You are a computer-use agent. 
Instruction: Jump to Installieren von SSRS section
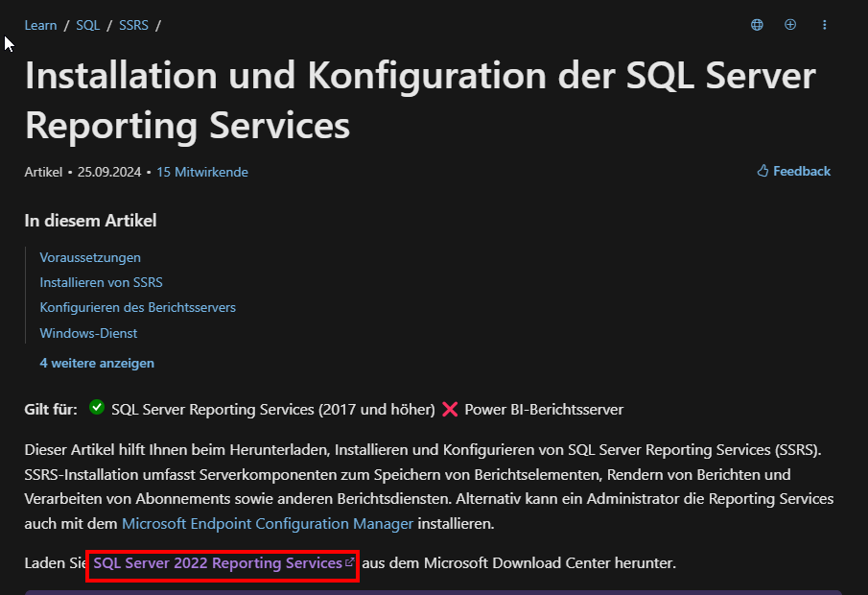(x=102, y=282)
